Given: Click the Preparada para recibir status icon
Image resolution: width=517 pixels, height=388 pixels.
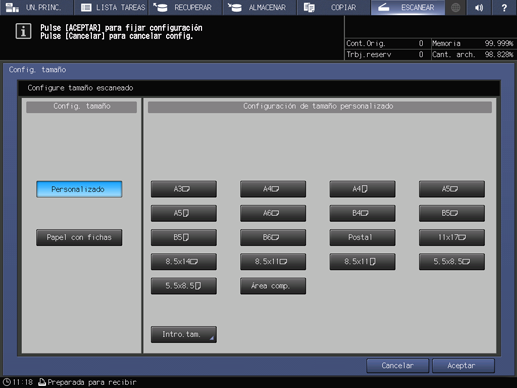Looking at the screenshot, I should coord(42,382).
